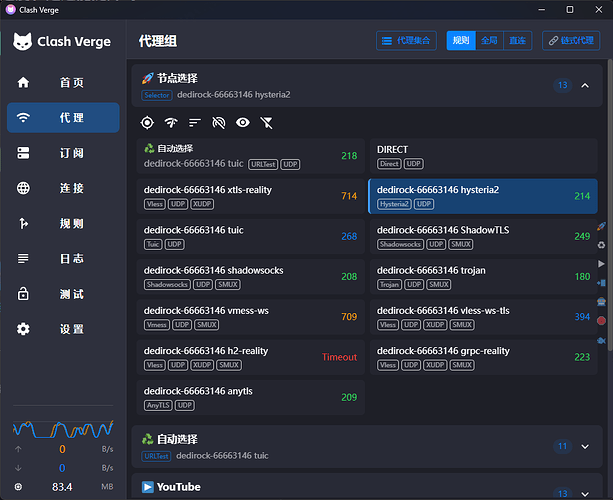Screen dimensions: 613x500
Task: Collapse the 节点选择 group
Action: point(585,85)
